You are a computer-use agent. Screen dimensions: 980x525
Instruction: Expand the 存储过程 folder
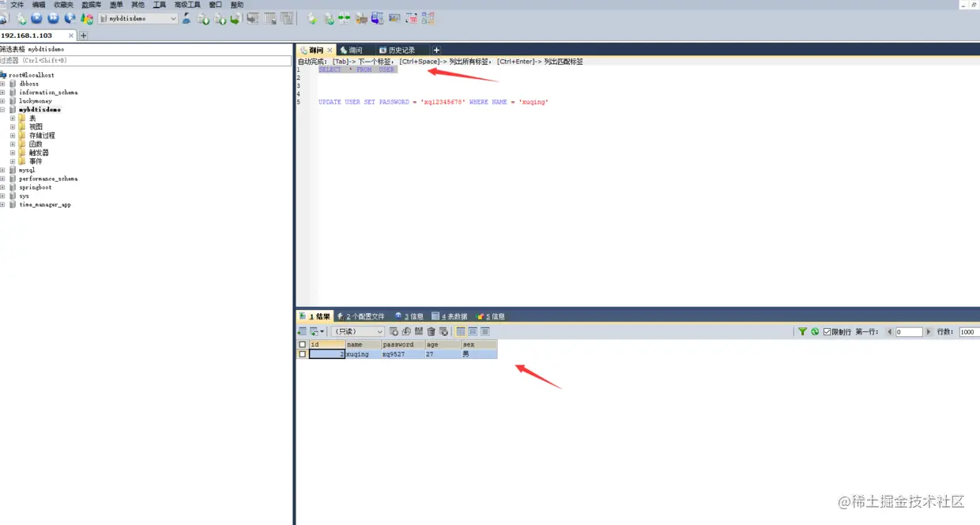tap(13, 135)
